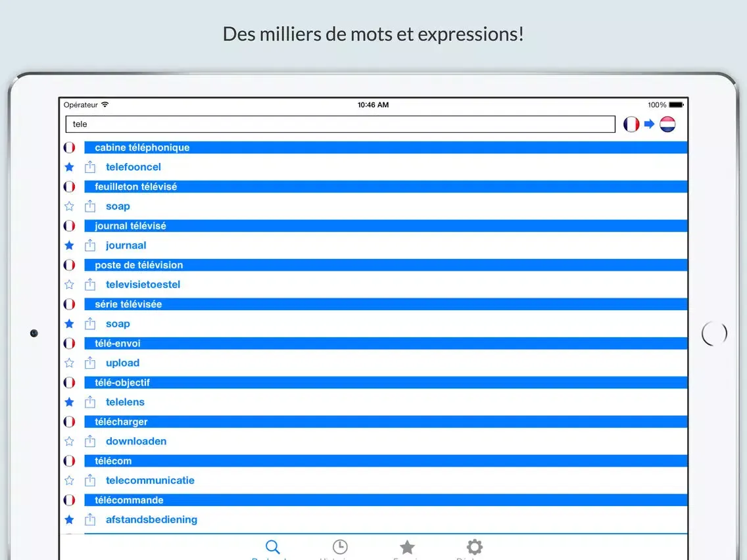Star the downloaden translation
Viewport: 747px width, 560px height.
click(69, 442)
